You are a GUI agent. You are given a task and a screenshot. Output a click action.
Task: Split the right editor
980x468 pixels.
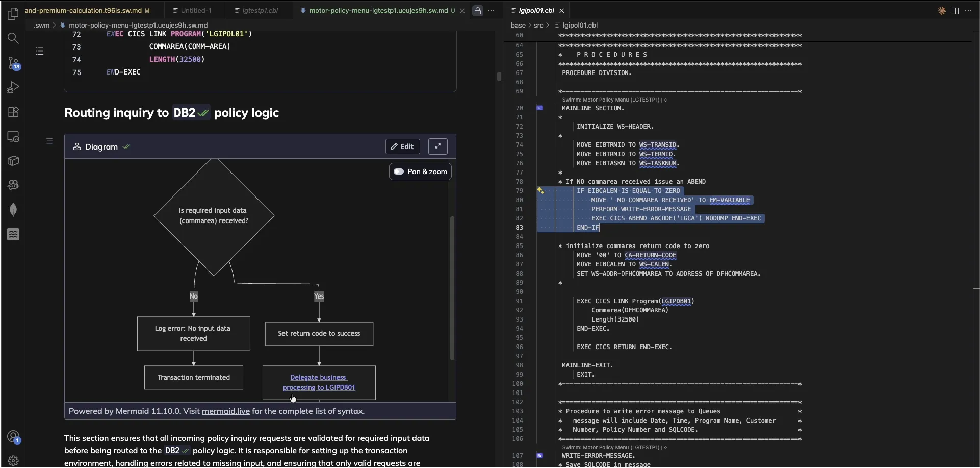click(955, 11)
